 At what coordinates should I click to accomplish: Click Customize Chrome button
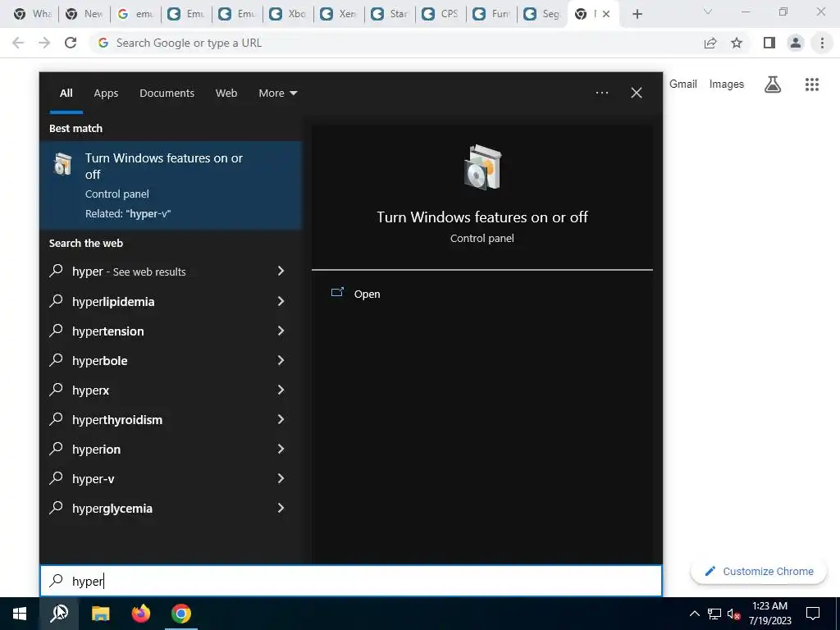(759, 571)
